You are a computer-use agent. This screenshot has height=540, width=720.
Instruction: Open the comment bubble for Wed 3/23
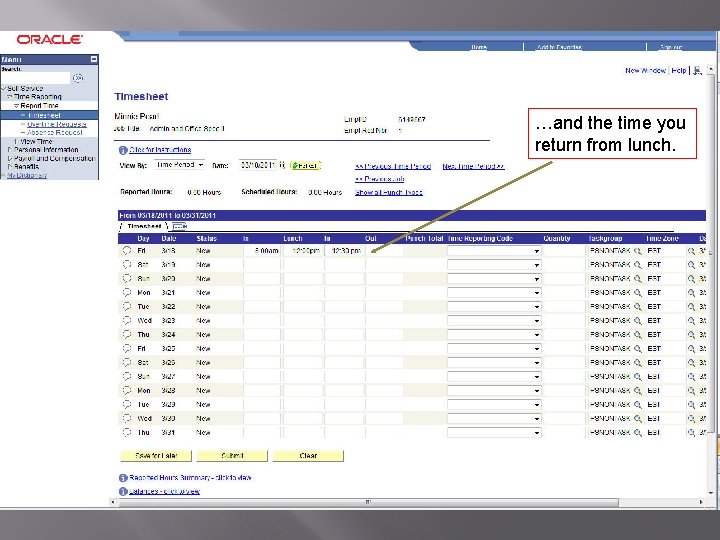click(127, 321)
